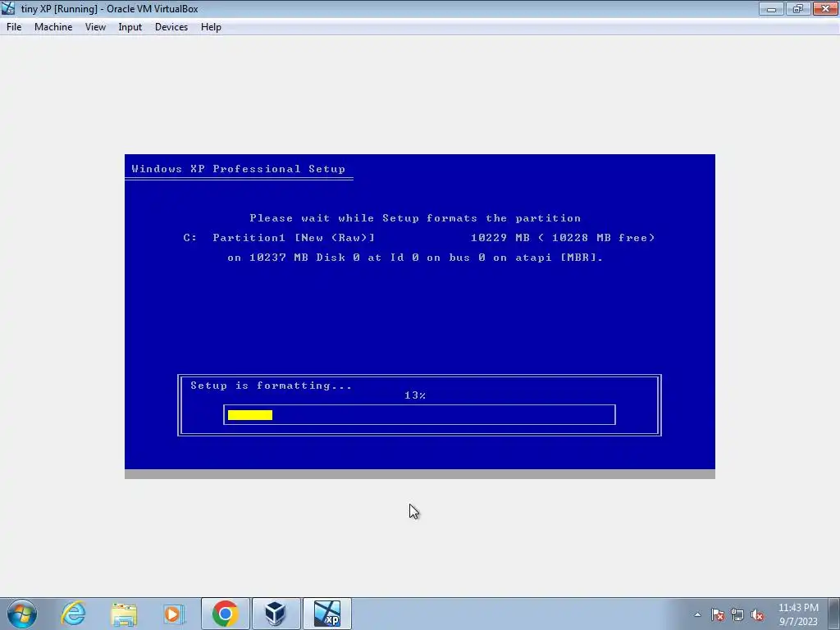This screenshot has width=840, height=630.
Task: Click the yellow formatting progress bar
Action: point(249,414)
